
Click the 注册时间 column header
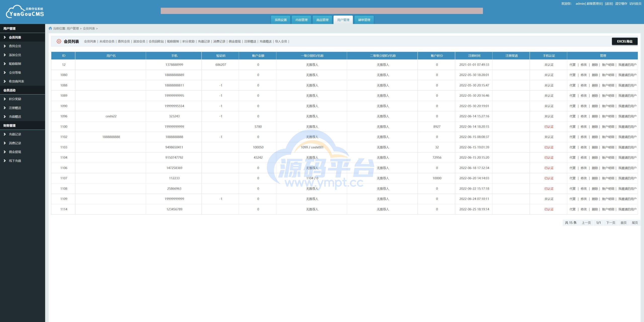tap(474, 56)
